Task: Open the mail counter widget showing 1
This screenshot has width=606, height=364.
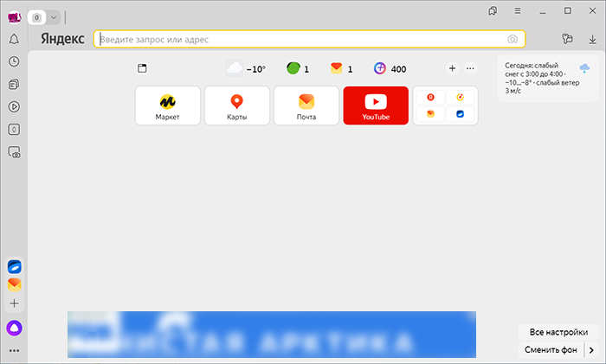Action: tap(341, 68)
